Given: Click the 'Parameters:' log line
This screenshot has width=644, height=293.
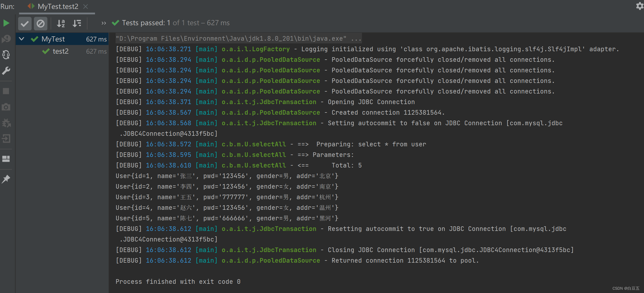Looking at the screenshot, I should coord(235,155).
